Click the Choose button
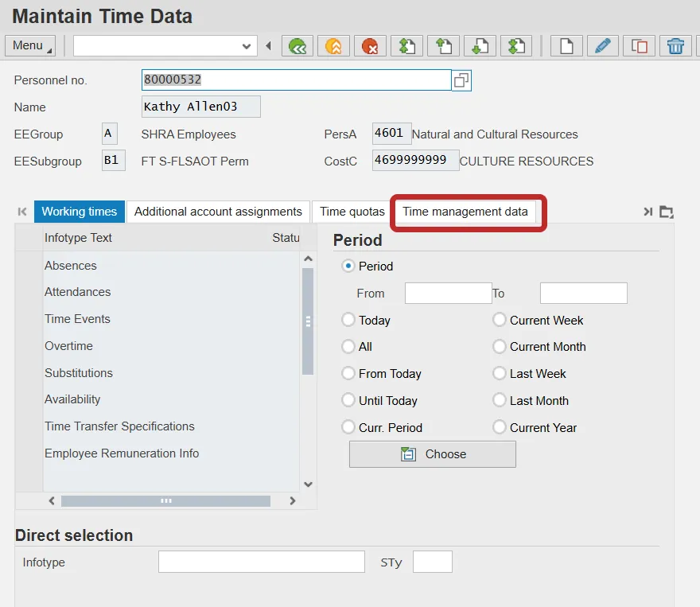This screenshot has width=700, height=607. (x=432, y=454)
